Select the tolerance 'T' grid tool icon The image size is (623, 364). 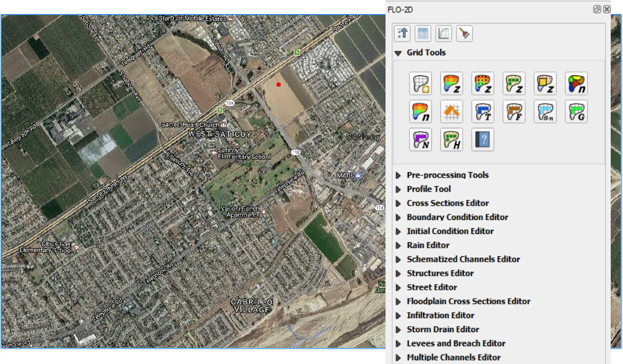(483, 112)
